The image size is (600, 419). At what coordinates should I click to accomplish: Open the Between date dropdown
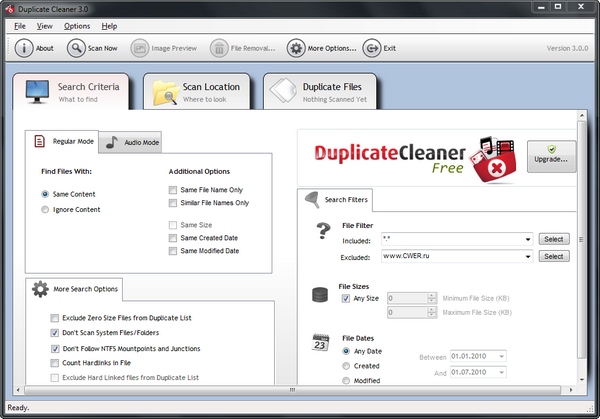[501, 356]
